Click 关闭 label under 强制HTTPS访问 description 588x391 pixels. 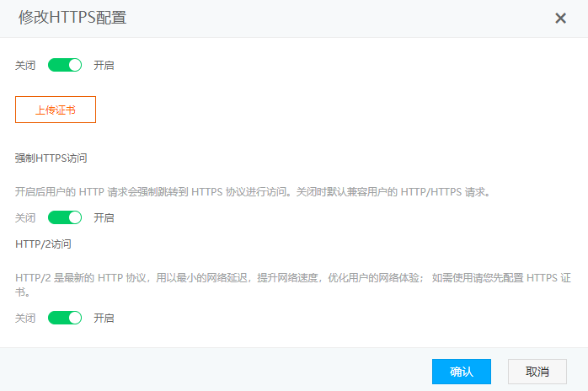[x=25, y=217]
